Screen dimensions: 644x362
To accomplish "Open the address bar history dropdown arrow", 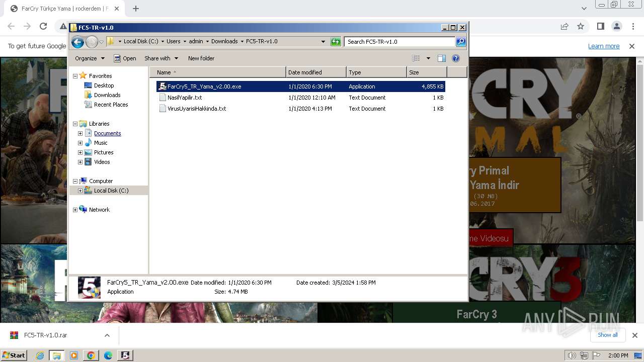I will pos(323,42).
